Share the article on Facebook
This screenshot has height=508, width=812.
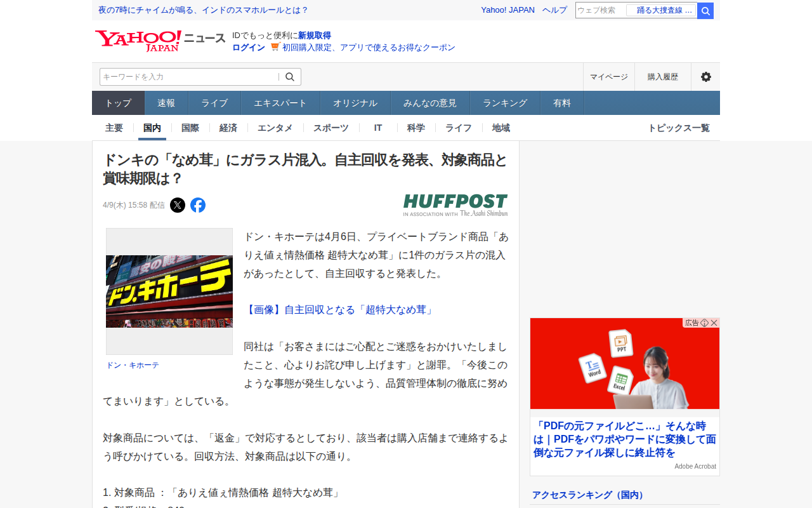tap(198, 205)
